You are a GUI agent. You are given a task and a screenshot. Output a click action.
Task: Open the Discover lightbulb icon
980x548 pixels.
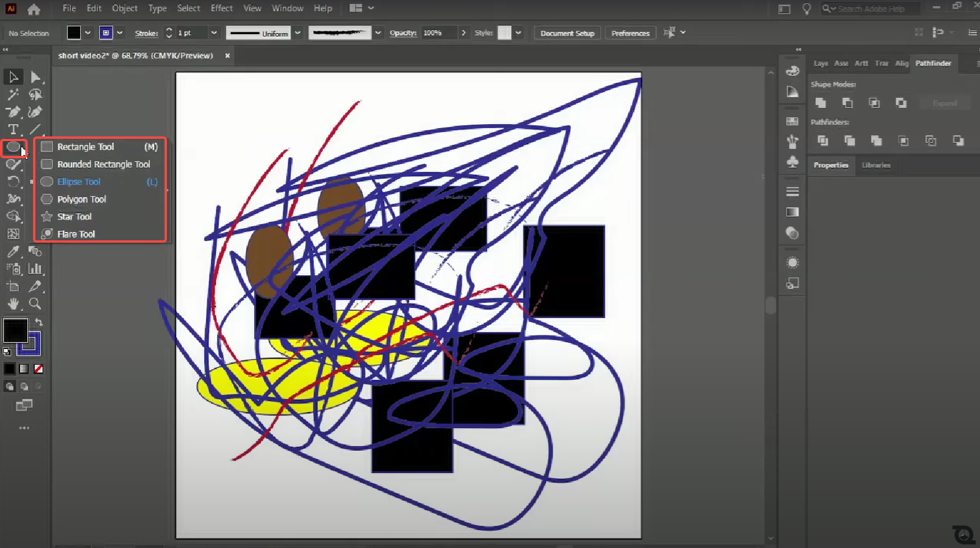pos(807,9)
